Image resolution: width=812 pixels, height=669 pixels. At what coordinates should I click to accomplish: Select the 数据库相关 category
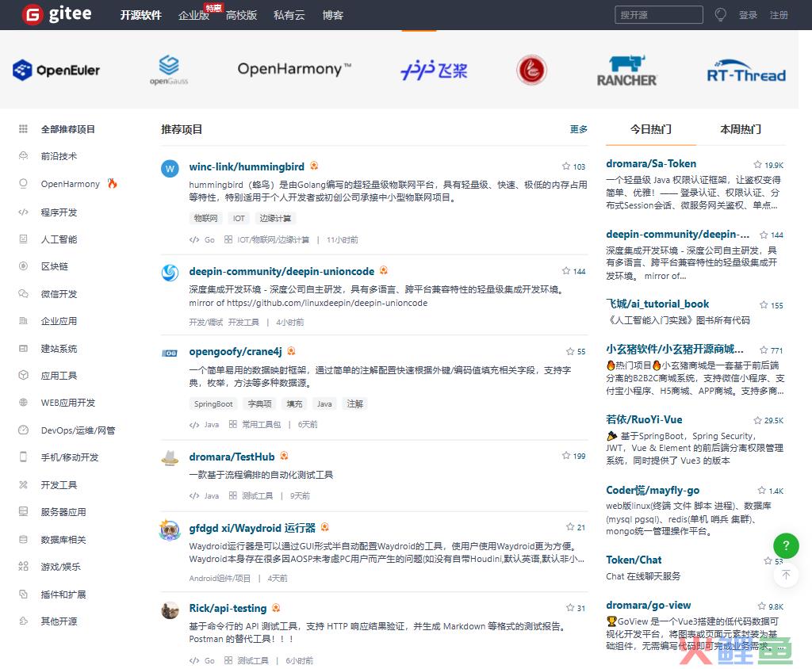(x=63, y=540)
